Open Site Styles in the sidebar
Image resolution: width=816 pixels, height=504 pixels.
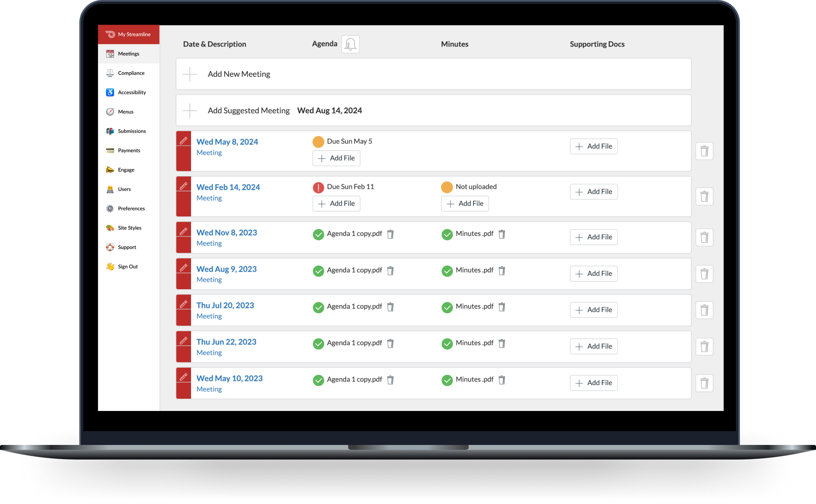(x=129, y=228)
